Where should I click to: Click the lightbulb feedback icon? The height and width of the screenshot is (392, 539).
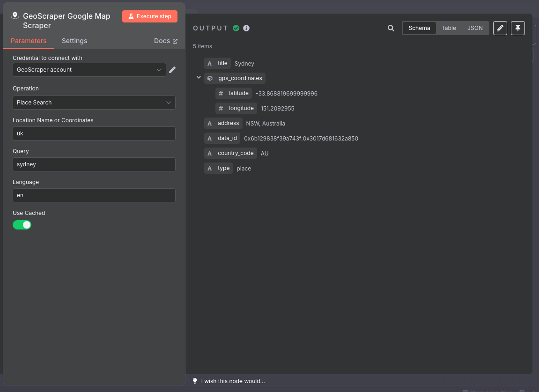point(195,381)
